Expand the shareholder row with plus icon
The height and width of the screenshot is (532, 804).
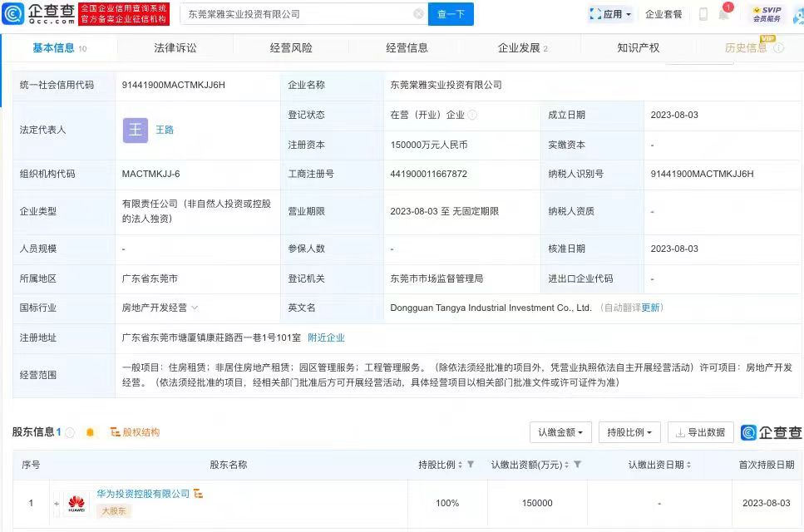tap(57, 503)
